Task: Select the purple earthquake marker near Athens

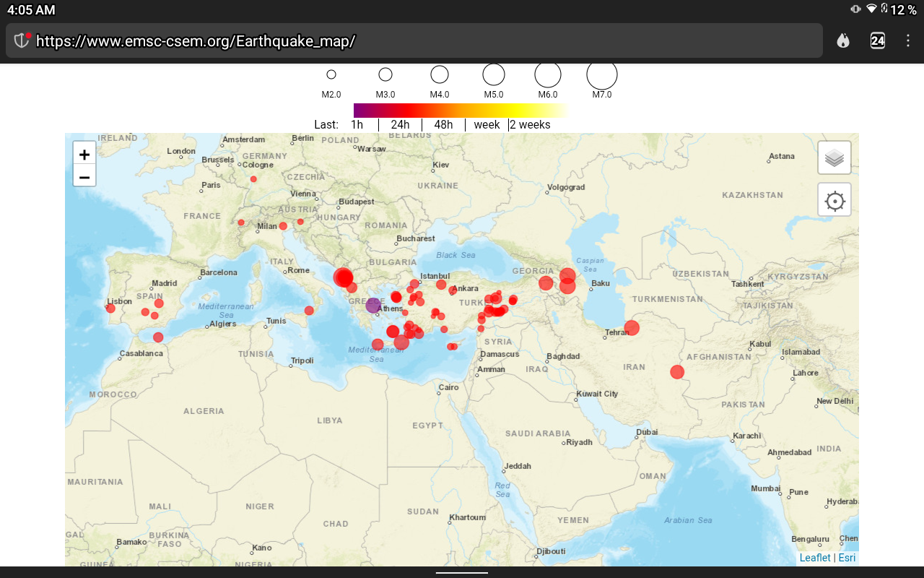Action: pos(372,306)
